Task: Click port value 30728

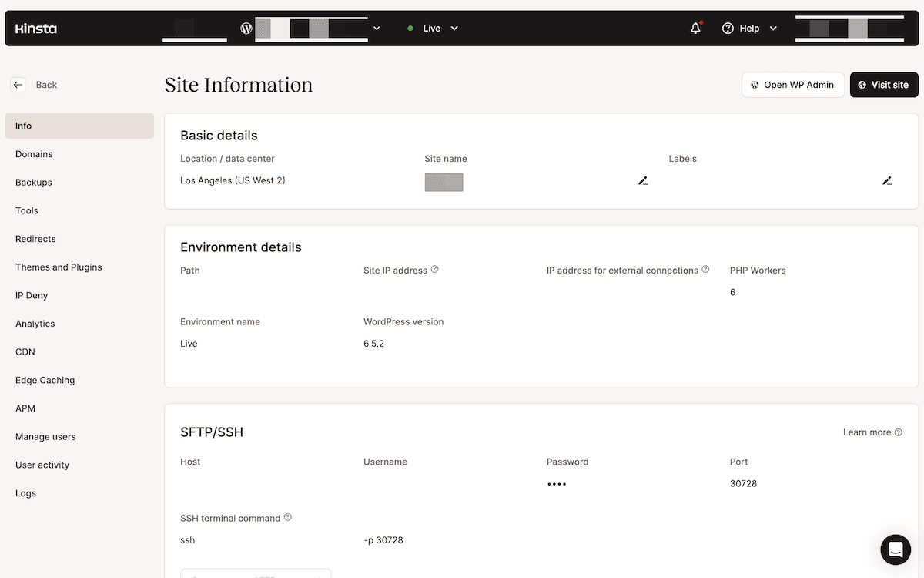Action: pos(743,484)
